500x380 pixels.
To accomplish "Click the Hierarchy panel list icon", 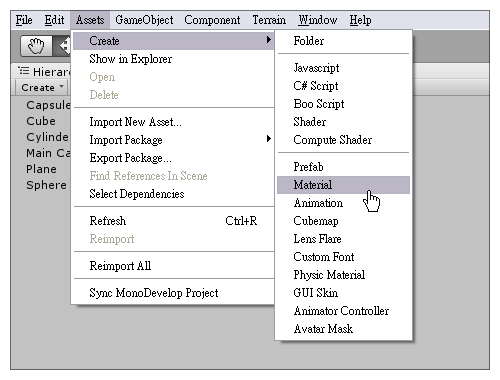I will pos(24,71).
